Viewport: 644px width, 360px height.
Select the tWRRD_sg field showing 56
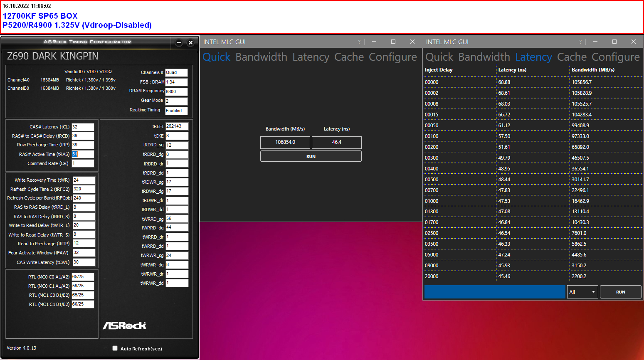coord(177,219)
